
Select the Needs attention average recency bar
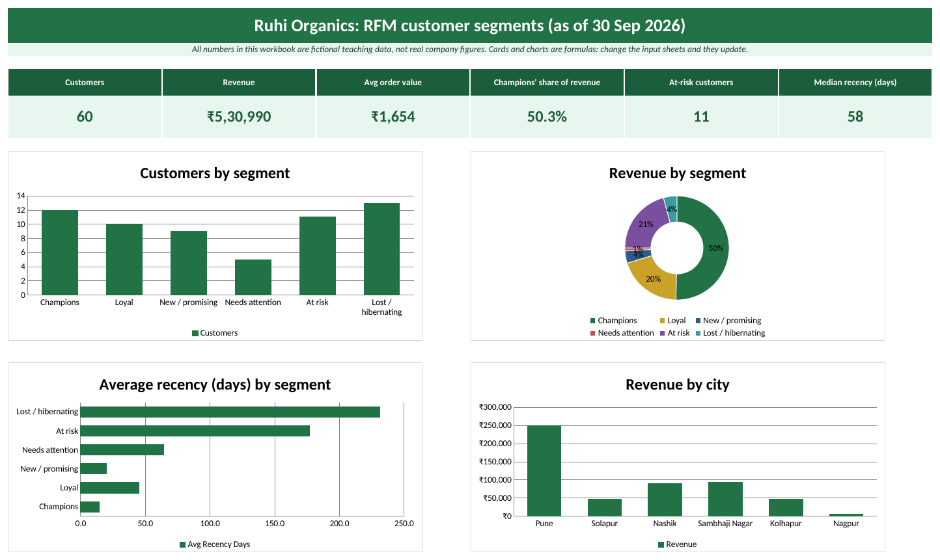click(x=122, y=450)
